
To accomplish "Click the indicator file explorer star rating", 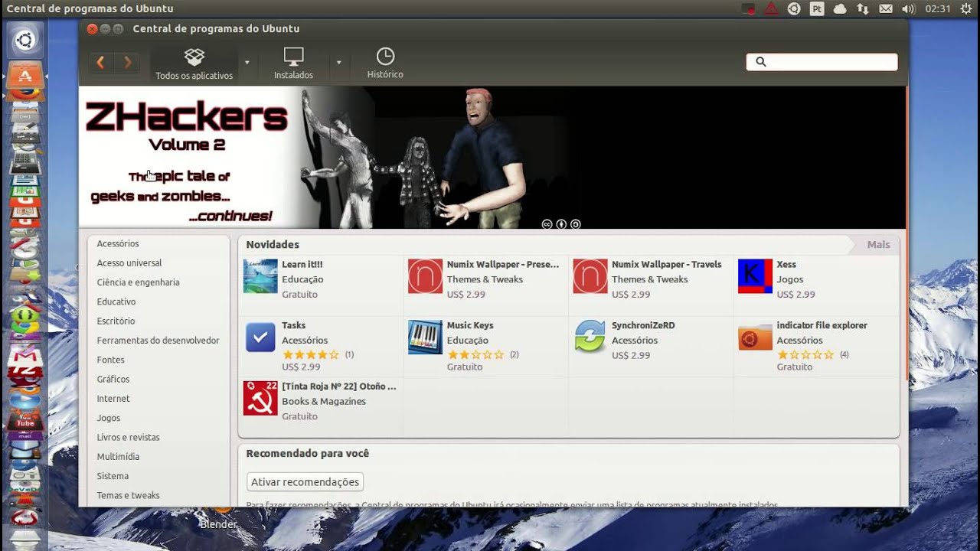I will [x=805, y=355].
